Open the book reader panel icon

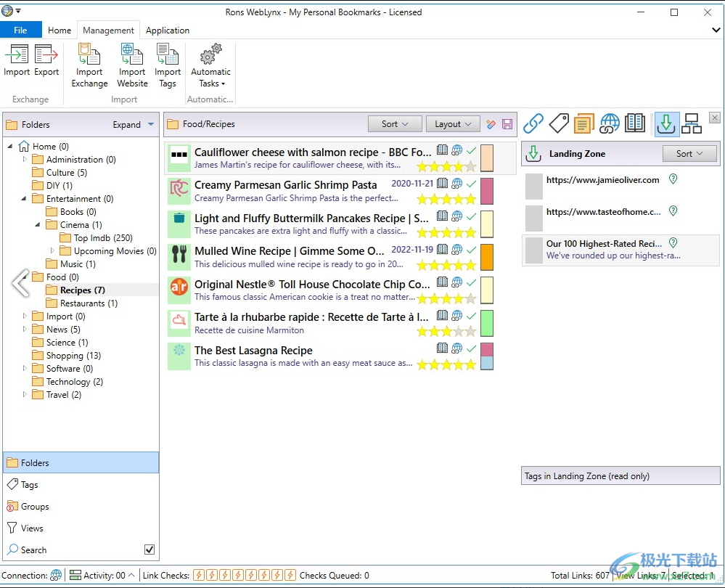635,123
